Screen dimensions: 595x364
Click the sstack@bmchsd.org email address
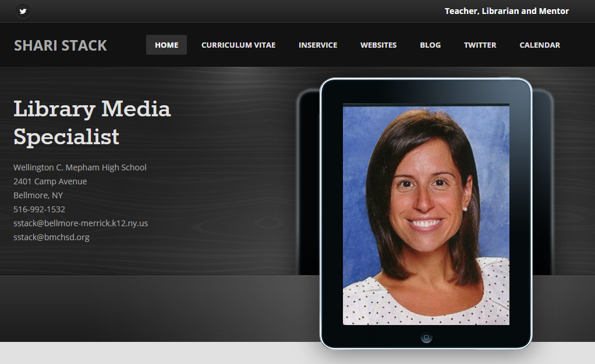(51, 237)
